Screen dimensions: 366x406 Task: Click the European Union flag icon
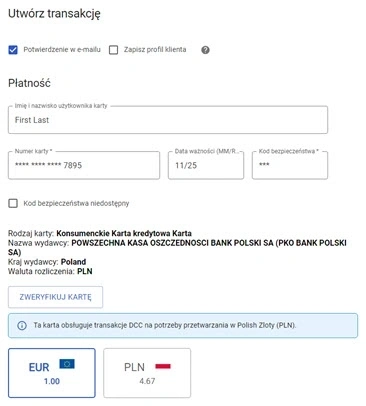(67, 364)
